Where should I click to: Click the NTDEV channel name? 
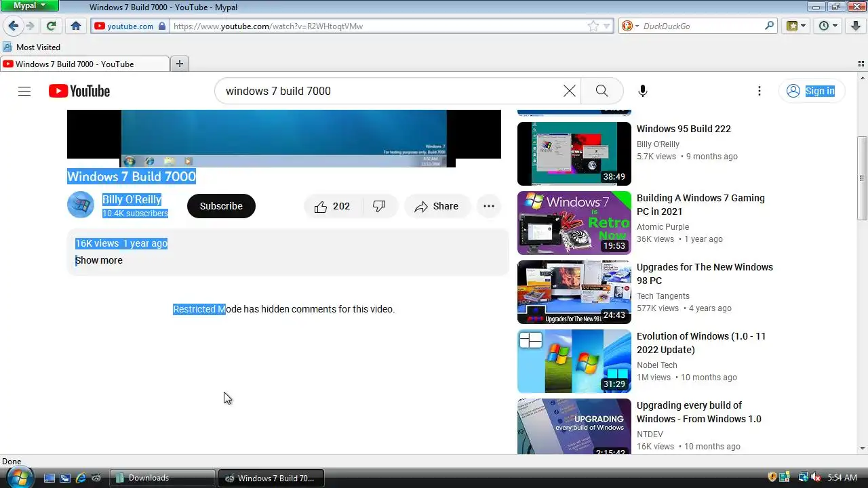pyautogui.click(x=650, y=434)
